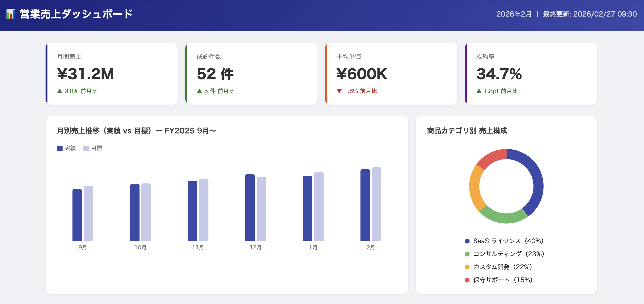Screen dimensions: 644x304
Task: Toggle the 目標 series in the legend
Action: [93, 148]
